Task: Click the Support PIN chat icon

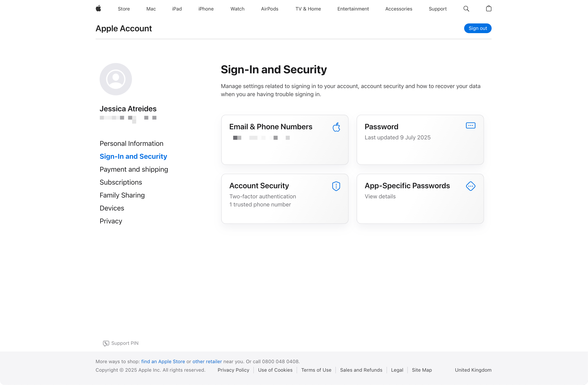Action: pyautogui.click(x=106, y=343)
